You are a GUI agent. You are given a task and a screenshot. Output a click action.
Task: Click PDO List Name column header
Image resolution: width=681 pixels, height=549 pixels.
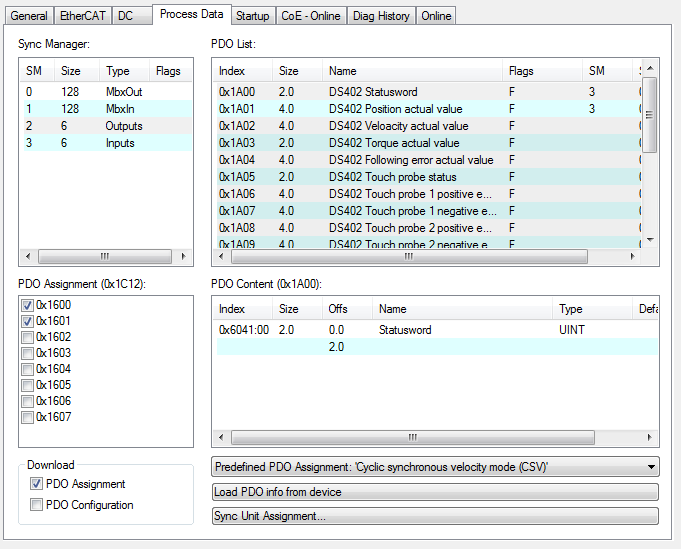(x=413, y=71)
